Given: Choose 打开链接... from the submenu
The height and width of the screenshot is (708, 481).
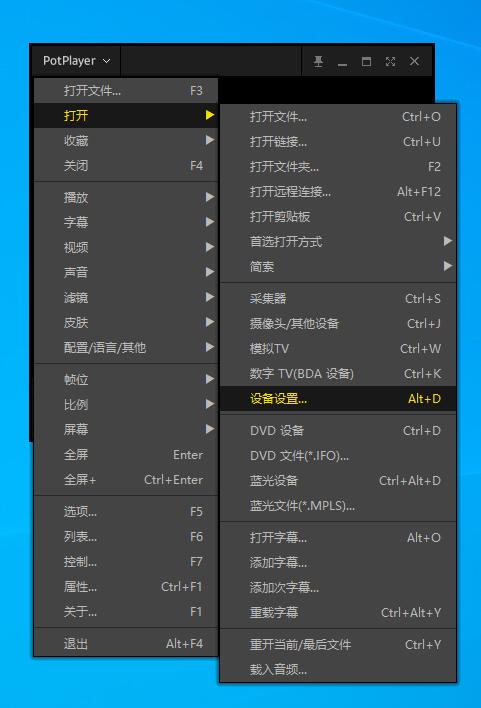Looking at the screenshot, I should pos(338,142).
